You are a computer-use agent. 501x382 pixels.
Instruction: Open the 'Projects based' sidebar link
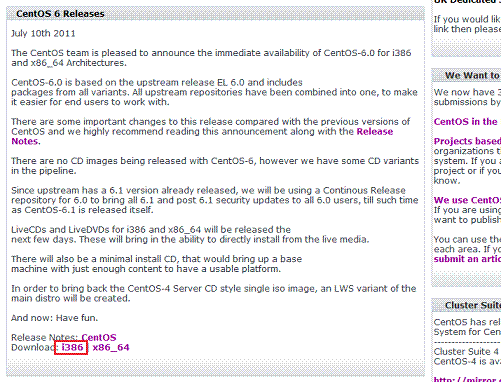(467, 141)
